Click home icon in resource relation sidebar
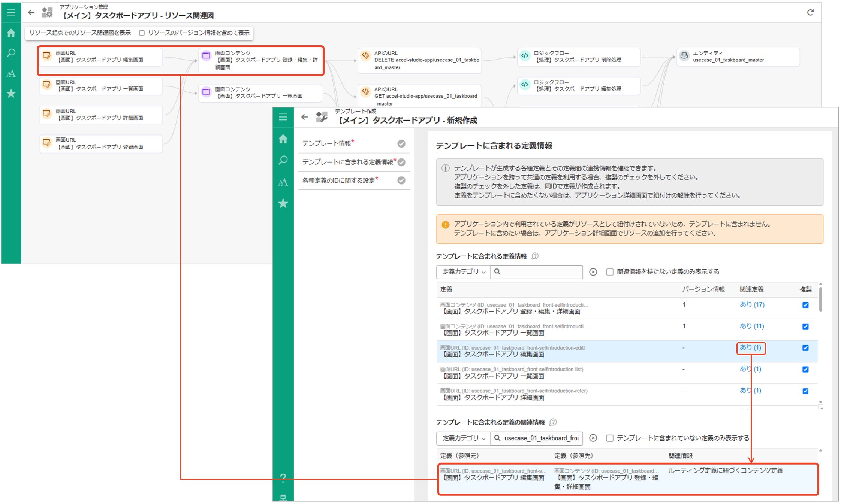Viewport: 841px width, 504px height. click(11, 33)
